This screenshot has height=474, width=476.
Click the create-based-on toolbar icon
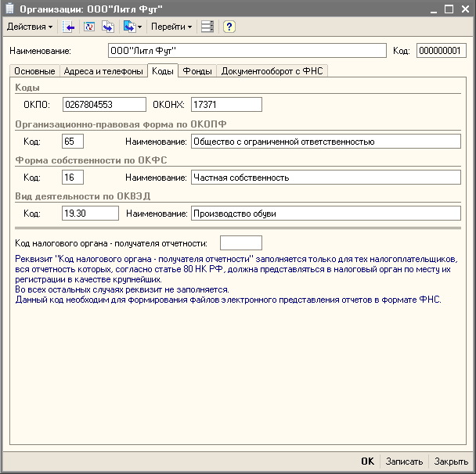click(128, 27)
